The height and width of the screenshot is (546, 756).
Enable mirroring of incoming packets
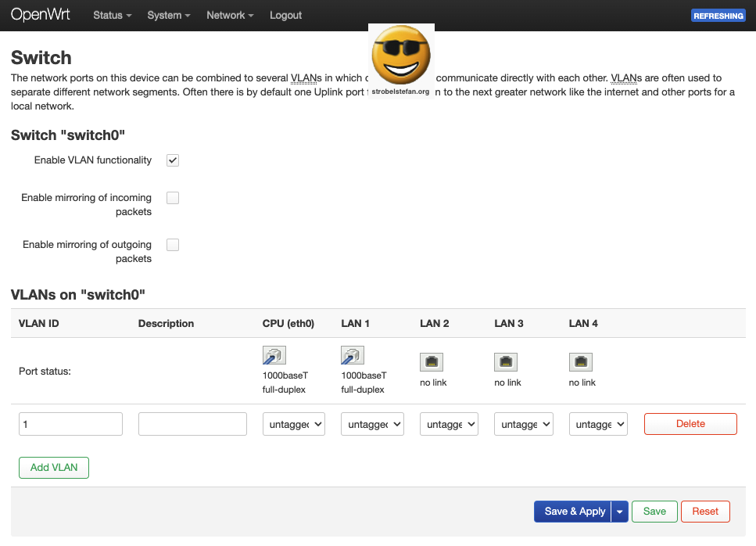point(173,198)
